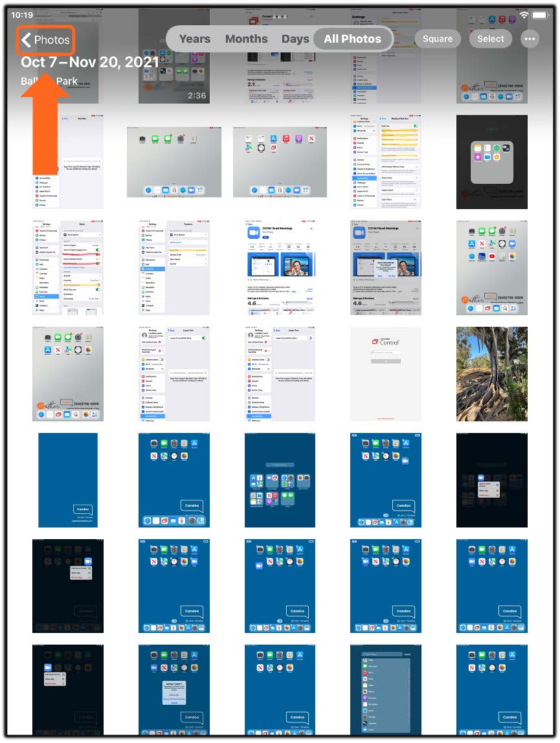Viewport: 560px width, 743px height.
Task: Open the Settings screenshot with red underlines
Action: click(68, 268)
